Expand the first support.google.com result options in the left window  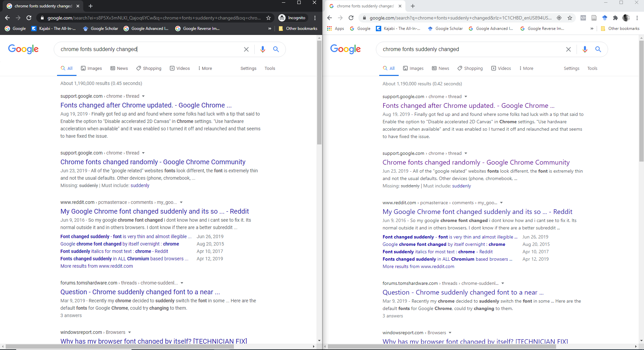pyautogui.click(x=143, y=96)
